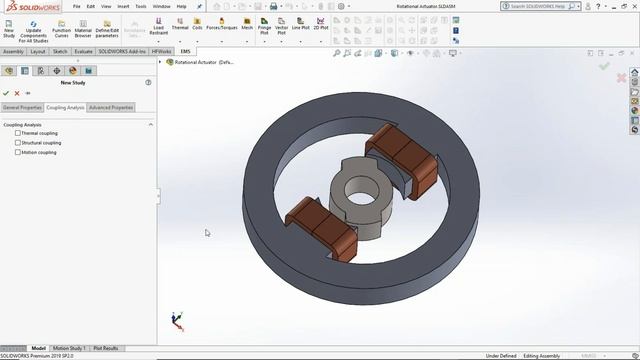Enable Thermal coupling checkbox
The width and height of the screenshot is (640, 360).
pyautogui.click(x=18, y=133)
